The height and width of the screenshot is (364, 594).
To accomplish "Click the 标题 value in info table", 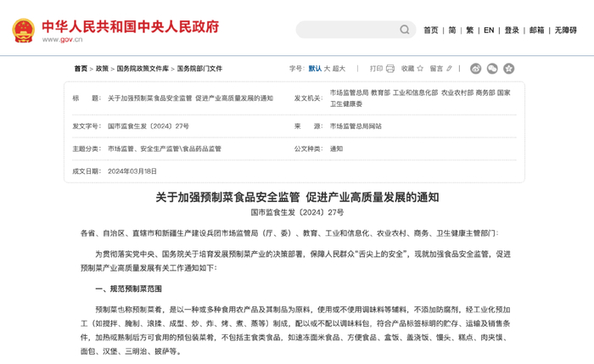I will (x=191, y=98).
